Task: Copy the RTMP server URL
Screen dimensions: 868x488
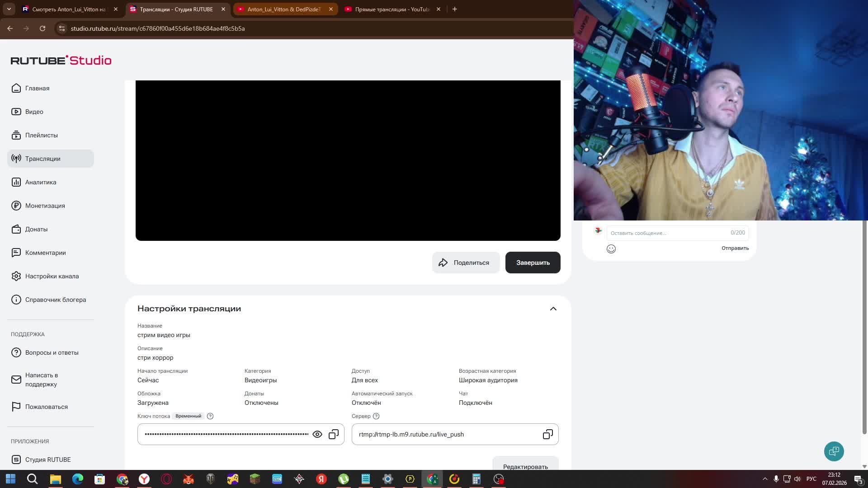Action: (547, 434)
